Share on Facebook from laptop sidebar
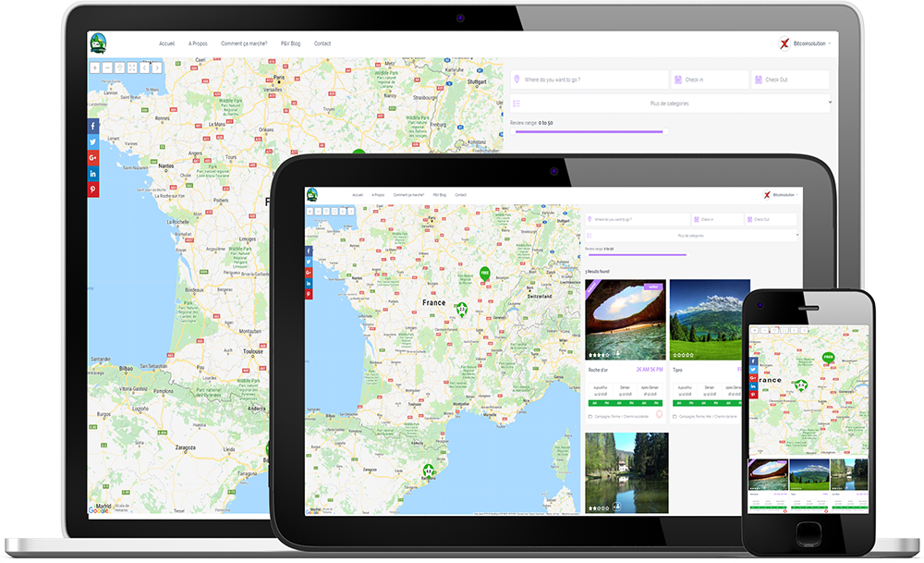This screenshot has width=924, height=563. pyautogui.click(x=93, y=126)
